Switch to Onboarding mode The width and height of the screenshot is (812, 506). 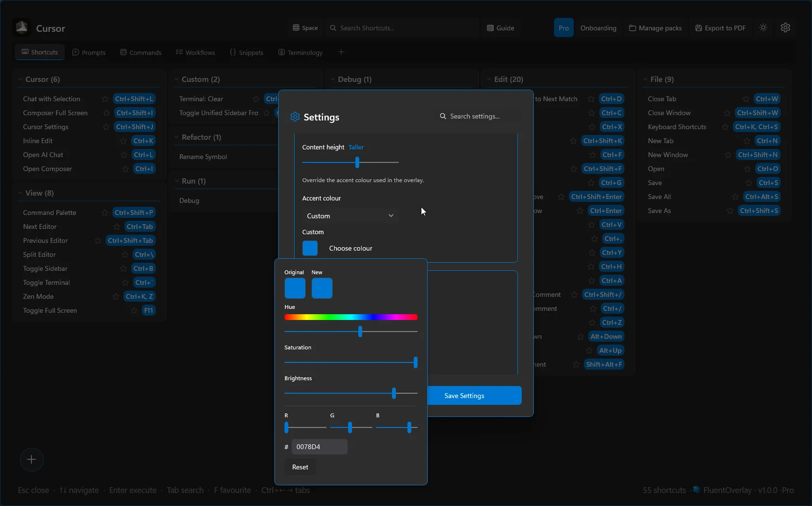point(598,28)
